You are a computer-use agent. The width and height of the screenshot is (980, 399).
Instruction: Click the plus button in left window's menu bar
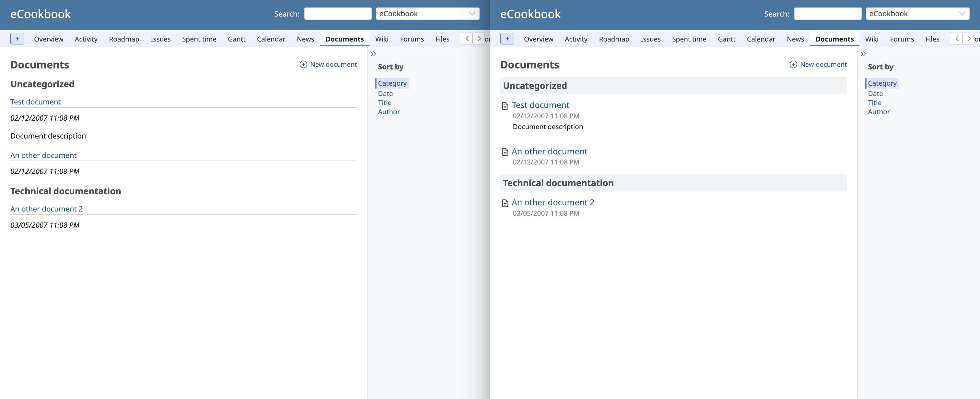pos(17,39)
